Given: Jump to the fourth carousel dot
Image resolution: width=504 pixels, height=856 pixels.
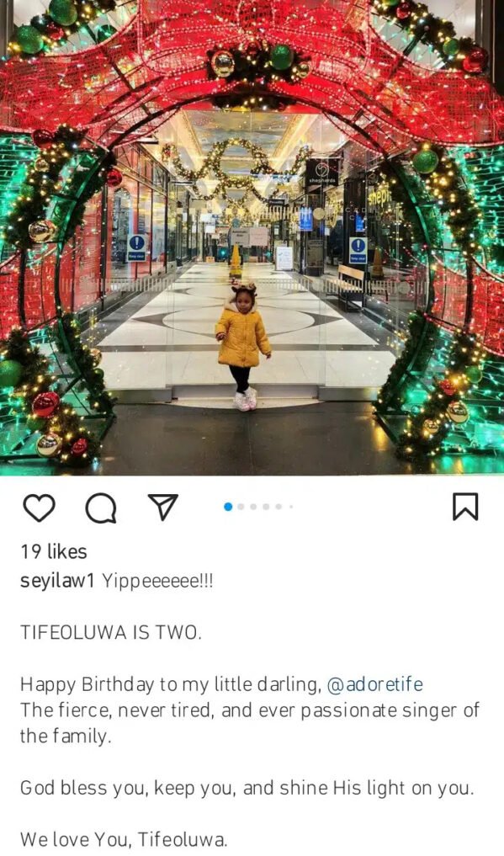Looking at the screenshot, I should point(266,507).
